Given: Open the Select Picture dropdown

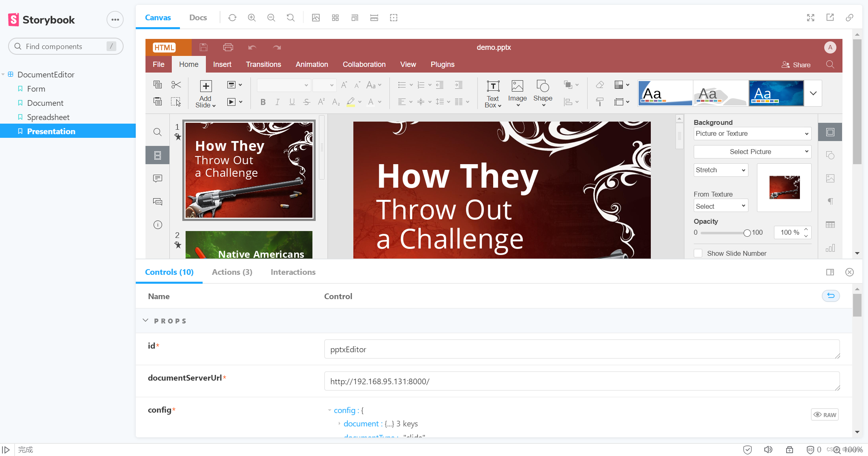Looking at the screenshot, I should pos(752,152).
